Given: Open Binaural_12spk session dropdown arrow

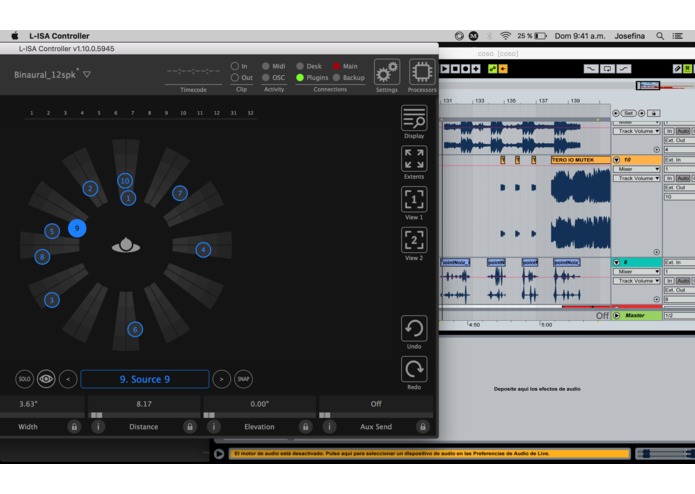Looking at the screenshot, I should click(87, 74).
